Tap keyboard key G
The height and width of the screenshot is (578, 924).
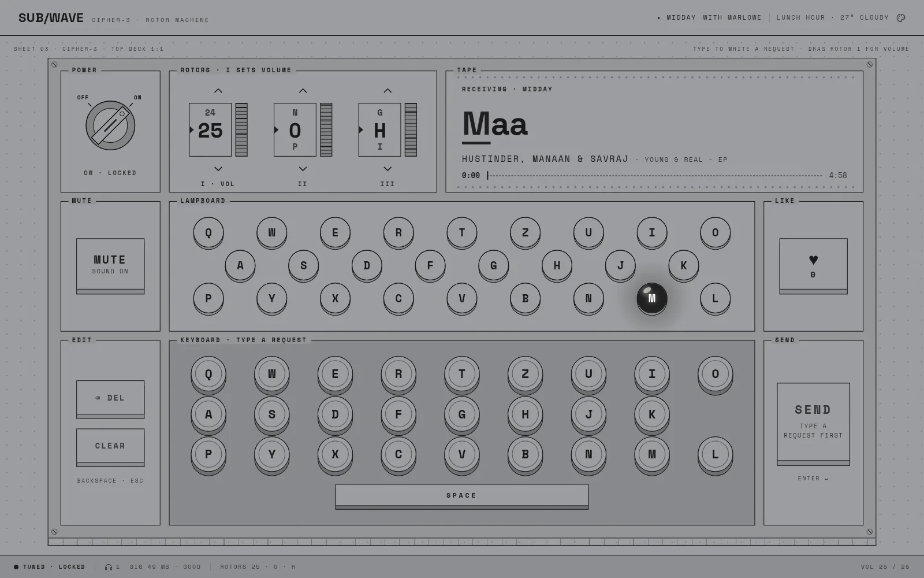click(x=462, y=416)
